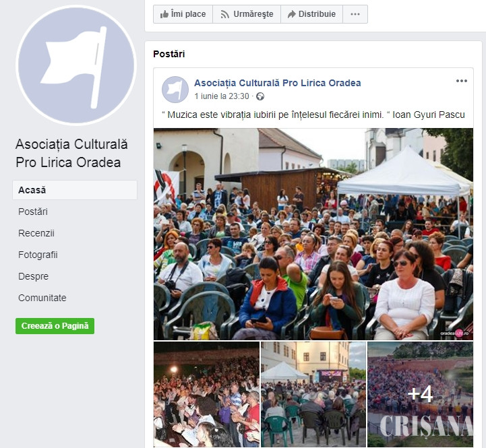Click the globe public audience icon

[260, 96]
